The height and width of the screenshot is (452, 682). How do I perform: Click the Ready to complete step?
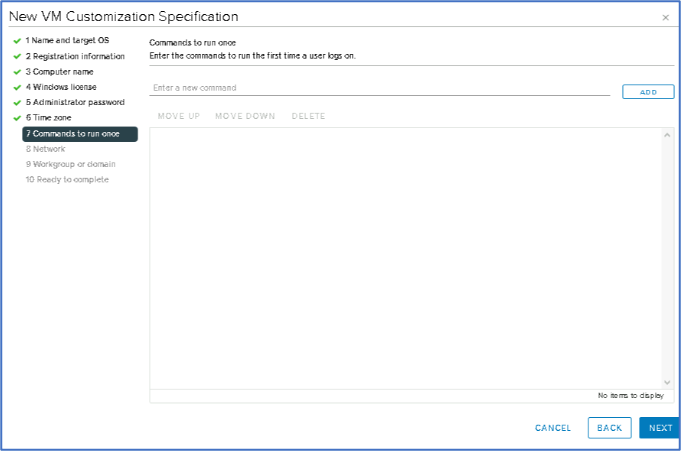click(x=67, y=179)
